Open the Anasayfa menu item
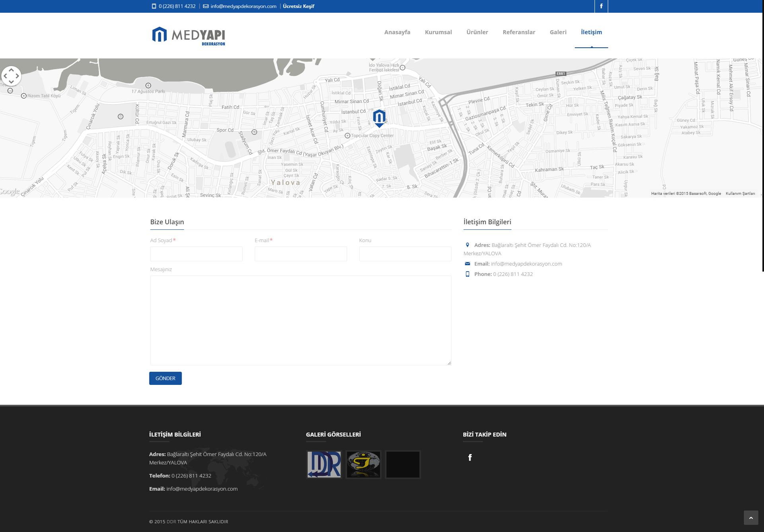764x532 pixels. click(397, 32)
